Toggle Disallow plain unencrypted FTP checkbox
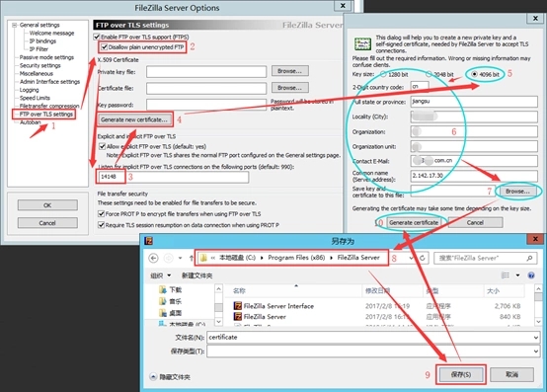 (x=104, y=46)
